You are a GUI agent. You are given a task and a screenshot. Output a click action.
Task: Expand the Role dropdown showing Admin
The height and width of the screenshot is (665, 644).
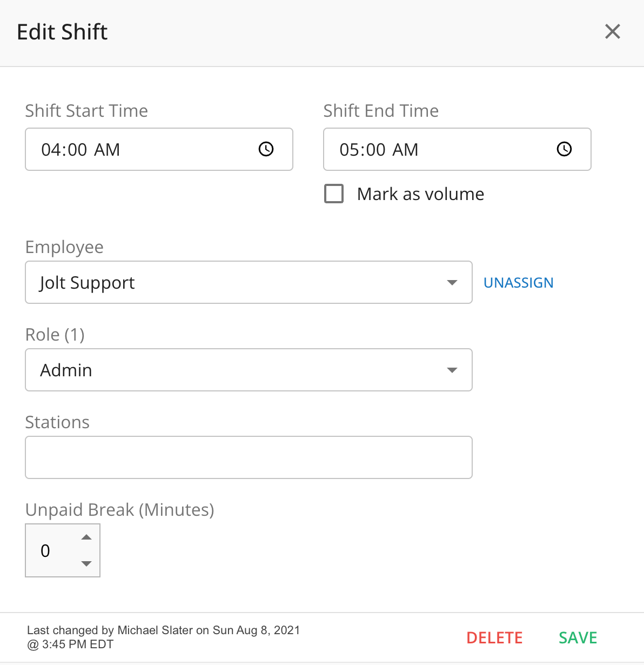238,370
